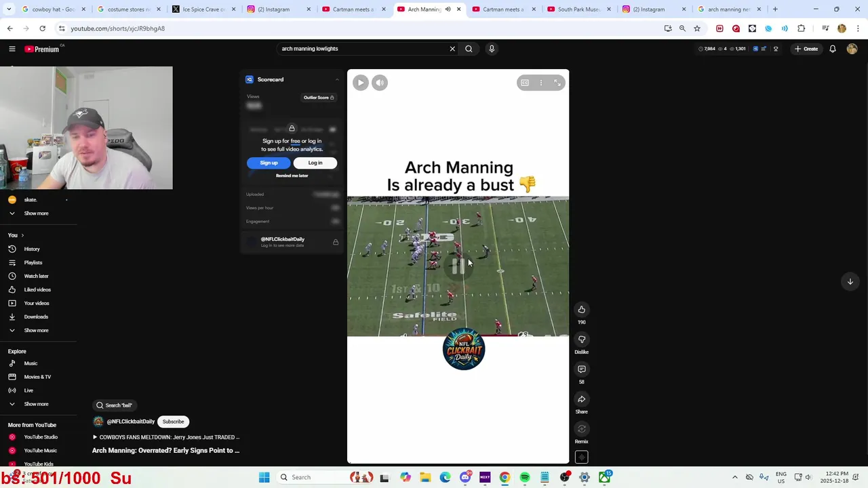Open a new browser tab
The image size is (868, 488).
(x=775, y=9)
